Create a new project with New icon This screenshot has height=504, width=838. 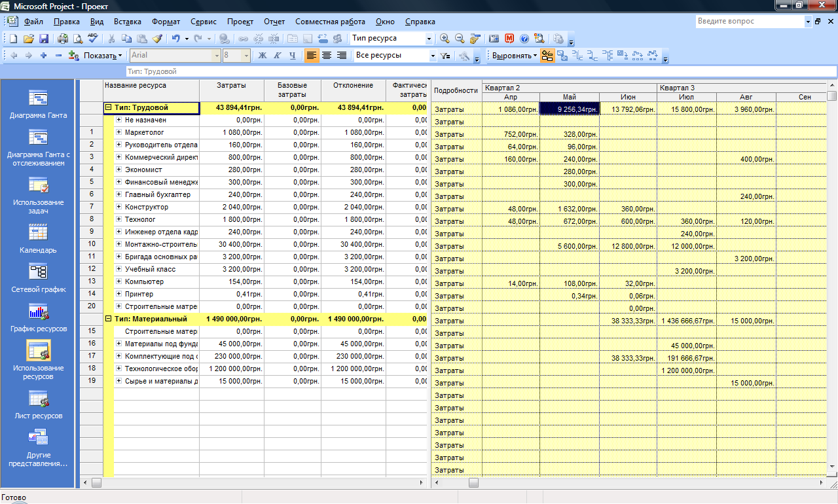click(13, 39)
